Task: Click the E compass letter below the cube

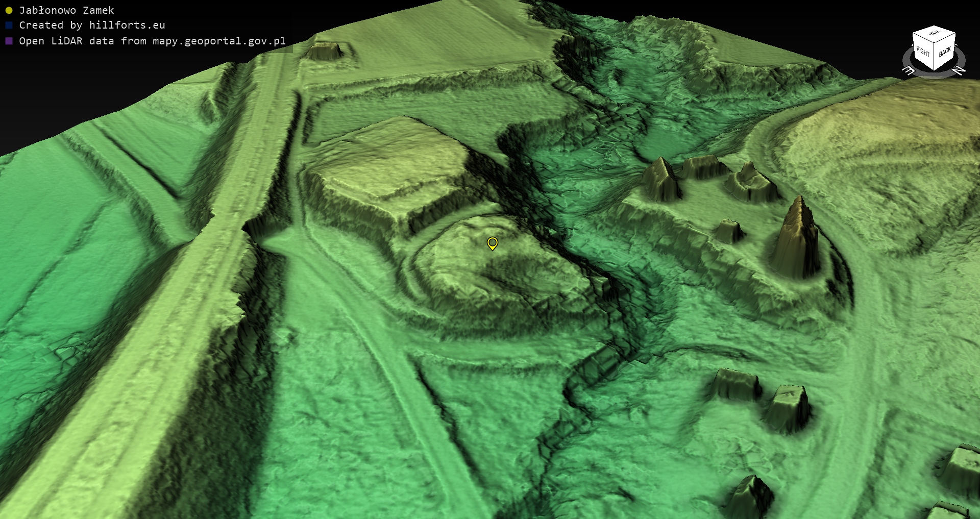Action: [x=909, y=71]
